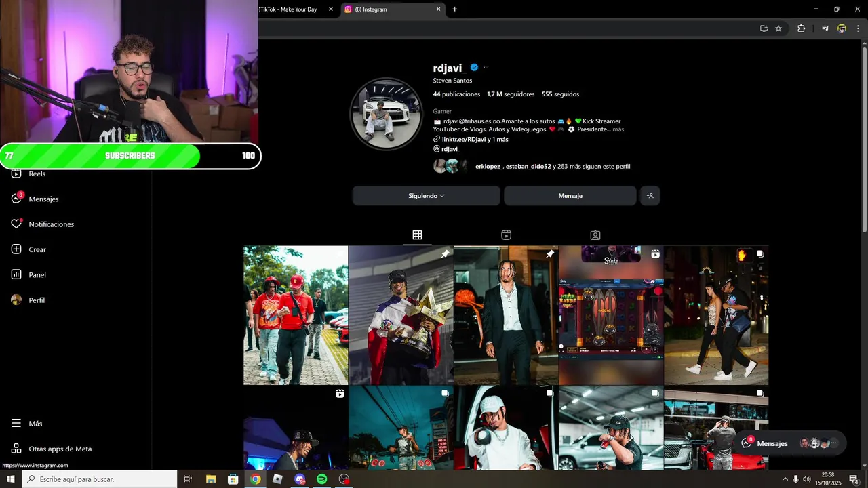Viewport: 868px width, 488px height.
Task: Open the floating Mensajes chat widget
Action: click(772, 443)
